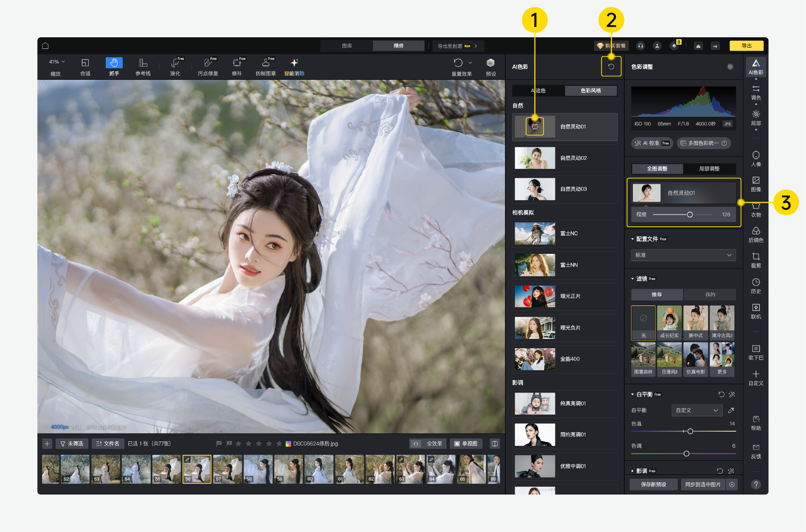Reset AI色彩 with the undo icon
Viewport: 806px width, 532px height.
(611, 67)
